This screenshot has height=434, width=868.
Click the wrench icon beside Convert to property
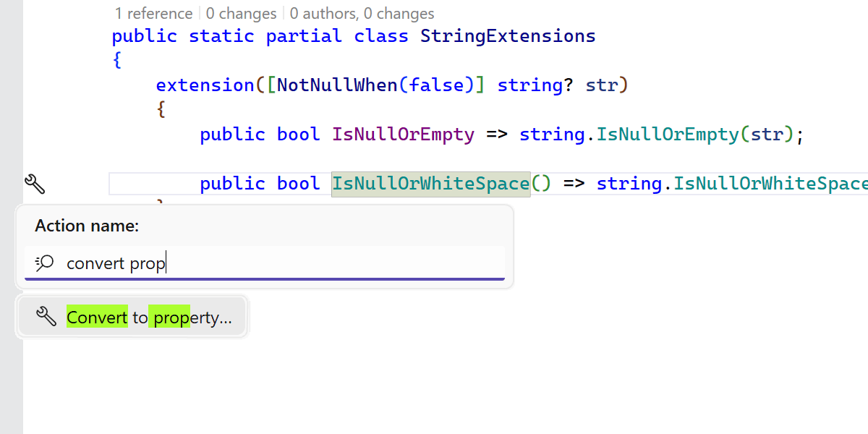(x=46, y=317)
